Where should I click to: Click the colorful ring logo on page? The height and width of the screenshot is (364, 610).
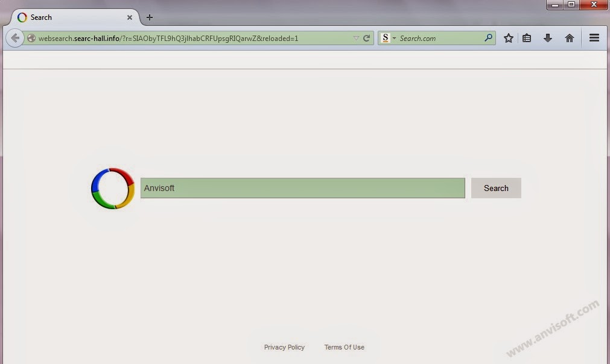(113, 189)
